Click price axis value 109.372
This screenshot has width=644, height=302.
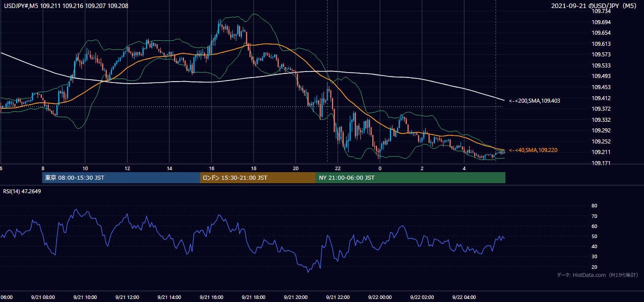pos(601,109)
